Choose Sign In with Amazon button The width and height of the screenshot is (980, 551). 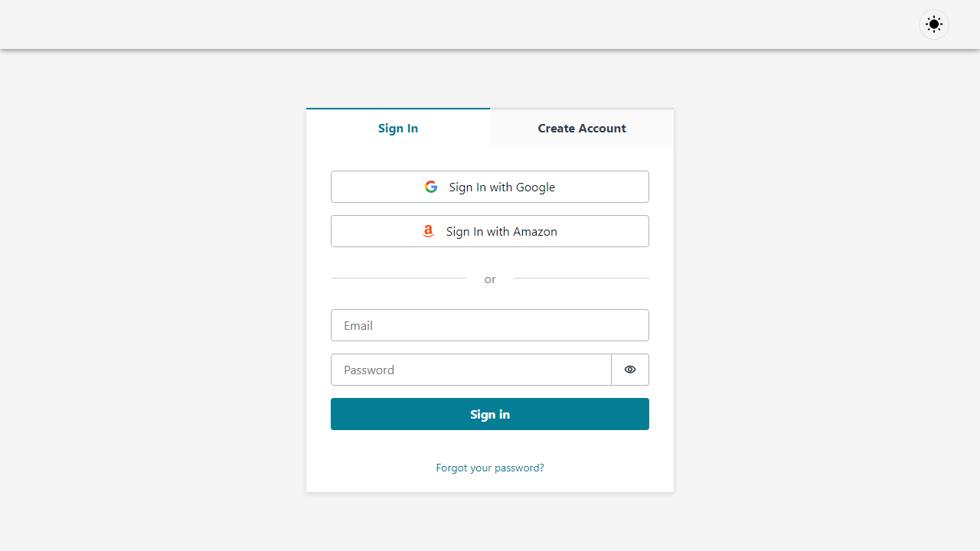coord(490,231)
